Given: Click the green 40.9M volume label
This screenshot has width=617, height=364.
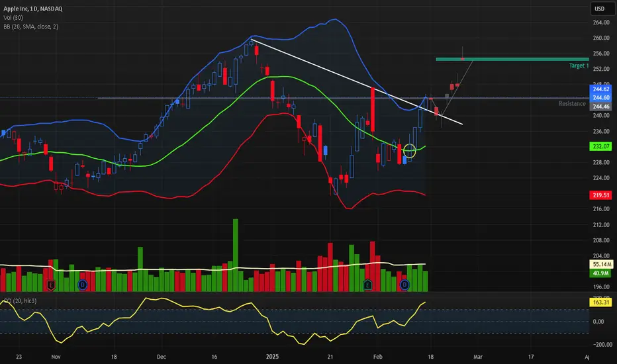Looking at the screenshot, I should 600,273.
